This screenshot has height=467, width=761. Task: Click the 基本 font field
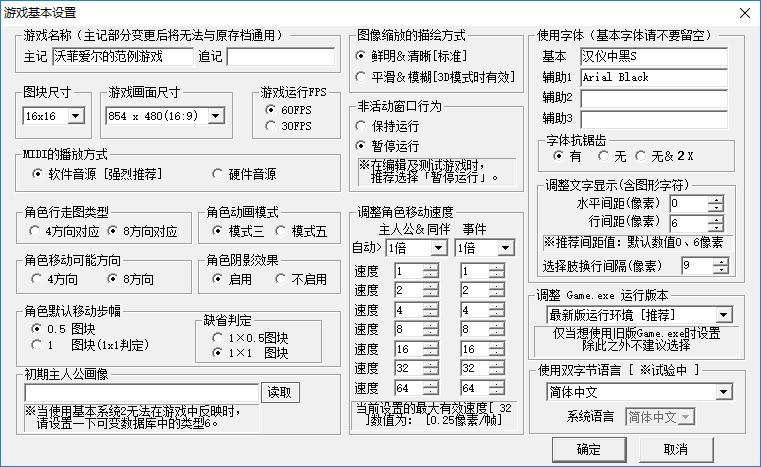pos(654,56)
